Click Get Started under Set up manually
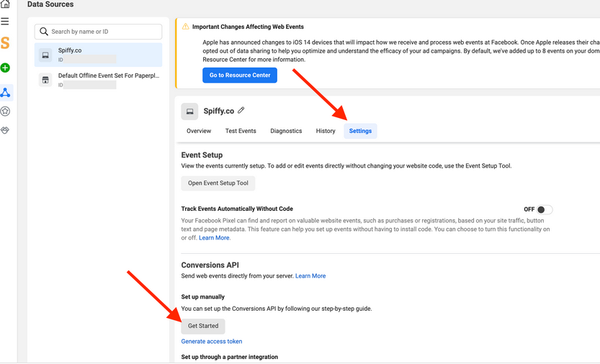The width and height of the screenshot is (600, 364). tap(203, 326)
